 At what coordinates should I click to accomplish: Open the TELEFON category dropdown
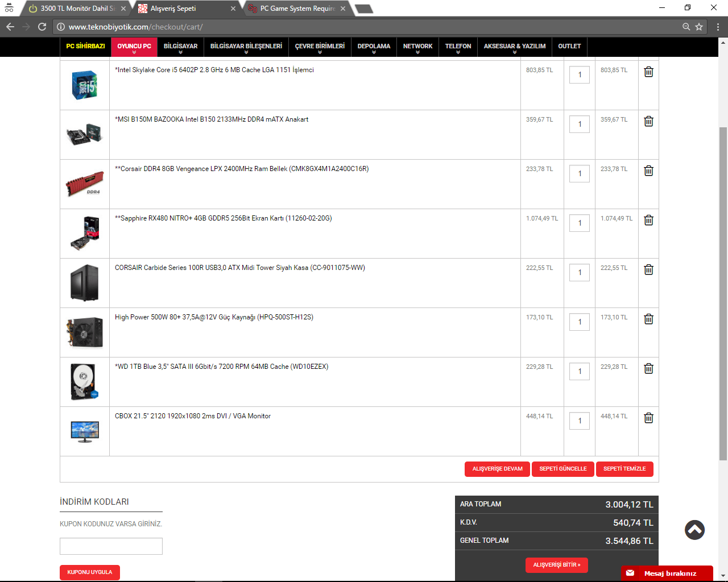(458, 47)
